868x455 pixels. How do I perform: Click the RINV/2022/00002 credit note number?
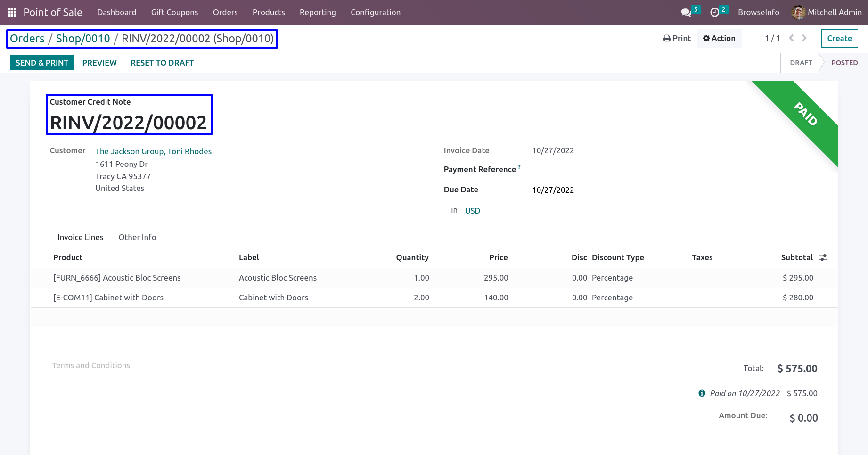(x=128, y=123)
